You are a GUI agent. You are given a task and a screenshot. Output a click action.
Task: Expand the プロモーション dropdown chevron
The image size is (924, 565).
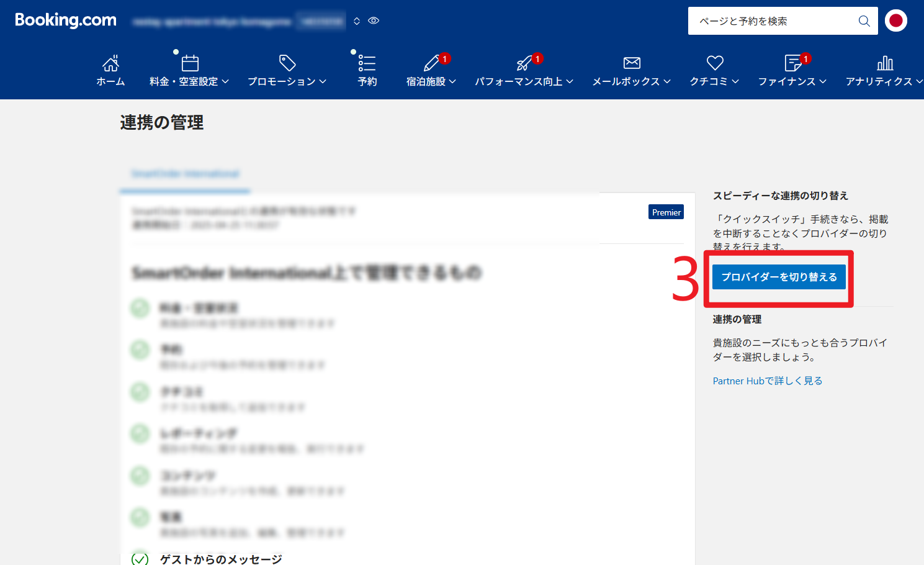[x=323, y=82]
